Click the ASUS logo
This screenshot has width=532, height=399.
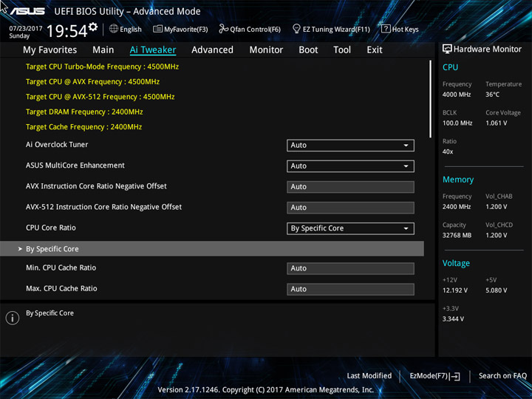(27, 11)
